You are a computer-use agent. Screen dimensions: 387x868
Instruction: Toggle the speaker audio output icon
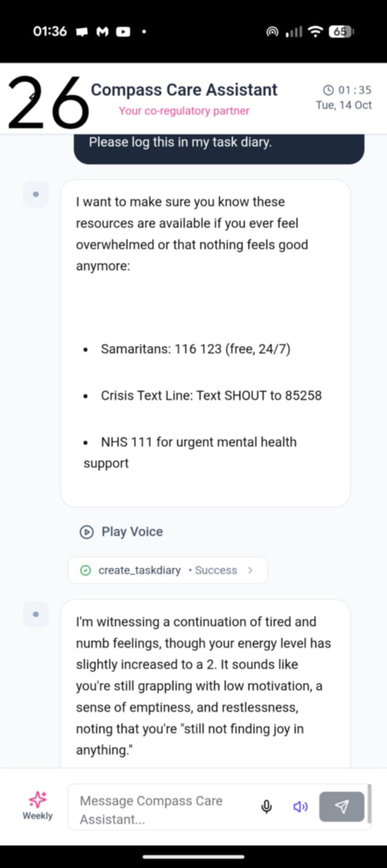point(300,807)
